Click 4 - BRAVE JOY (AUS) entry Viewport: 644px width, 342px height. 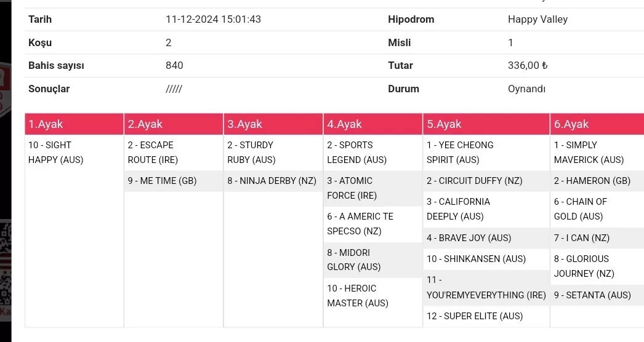pos(469,238)
